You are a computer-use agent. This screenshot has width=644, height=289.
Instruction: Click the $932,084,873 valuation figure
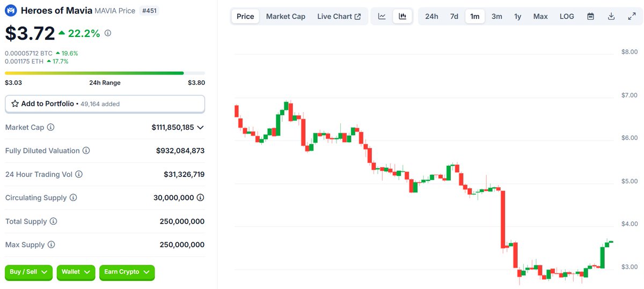(x=180, y=151)
